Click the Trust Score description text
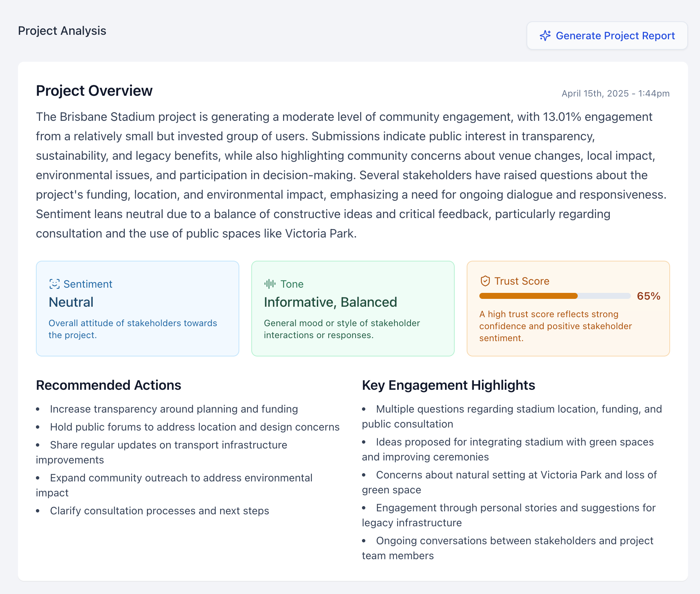This screenshot has height=594, width=700. click(555, 326)
